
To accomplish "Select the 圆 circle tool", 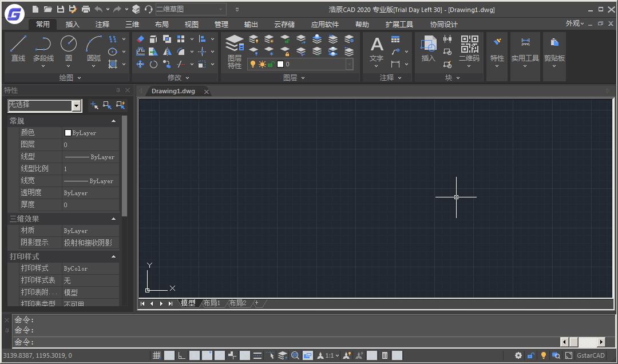I will (x=69, y=49).
